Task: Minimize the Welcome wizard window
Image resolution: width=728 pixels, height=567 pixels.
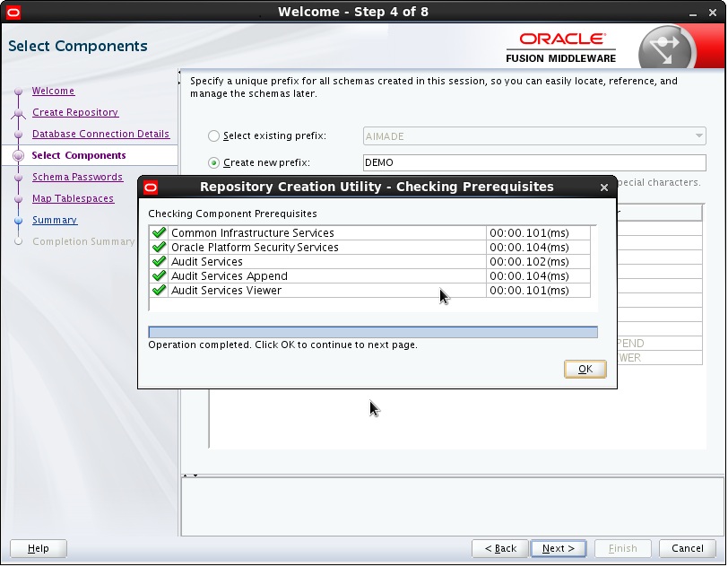Action: 693,13
